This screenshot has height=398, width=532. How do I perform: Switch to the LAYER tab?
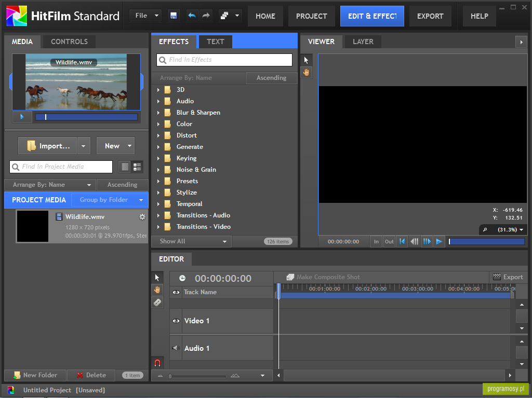[363, 42]
